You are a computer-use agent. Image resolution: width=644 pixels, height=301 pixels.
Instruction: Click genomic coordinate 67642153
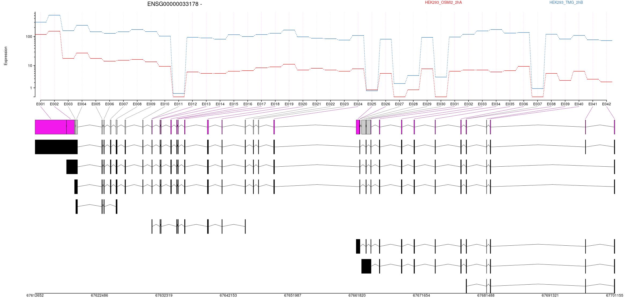tap(228, 295)
